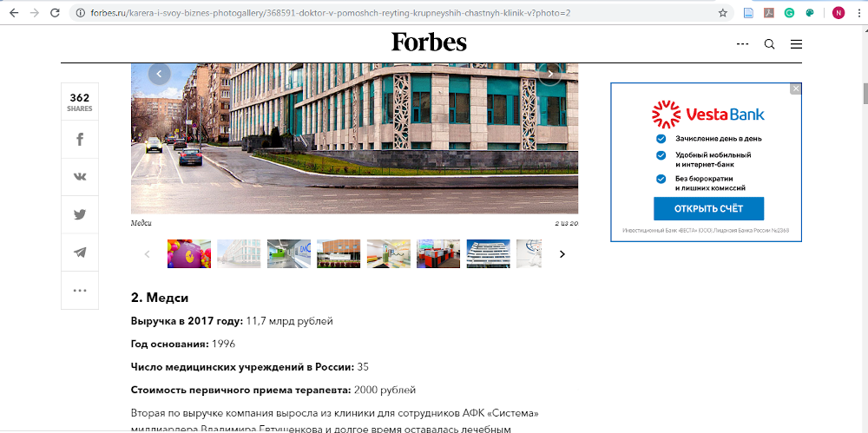The image size is (868, 433).
Task: Select the white high-rise thumbnail
Action: click(488, 253)
